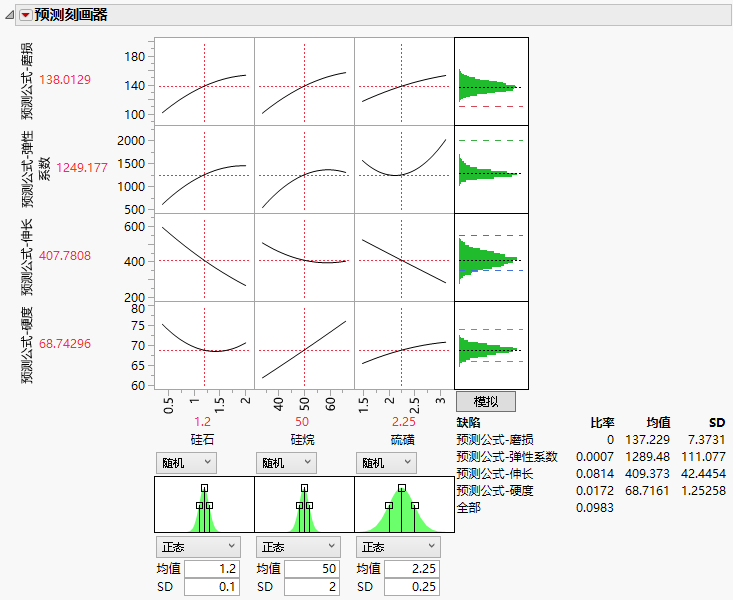Click the 预测公式-硬度 row in defect table
Image resolution: width=733 pixels, height=600 pixels.
[x=590, y=491]
